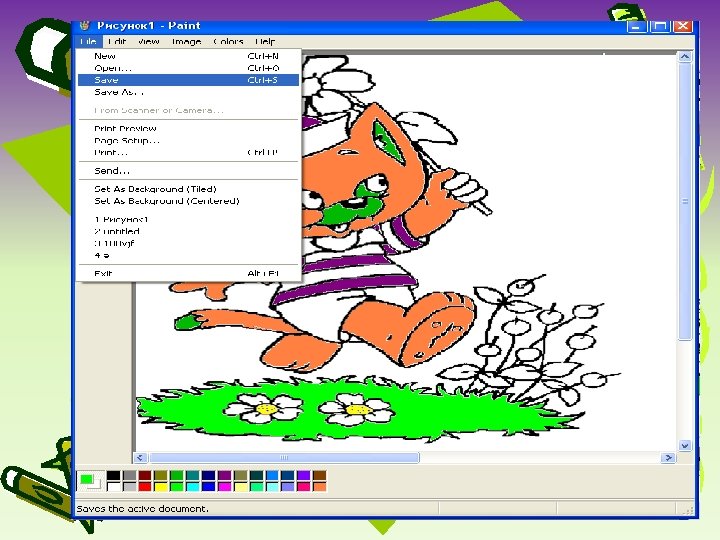Choose Open... from the File menu
This screenshot has width=720, height=540.
(188, 68)
